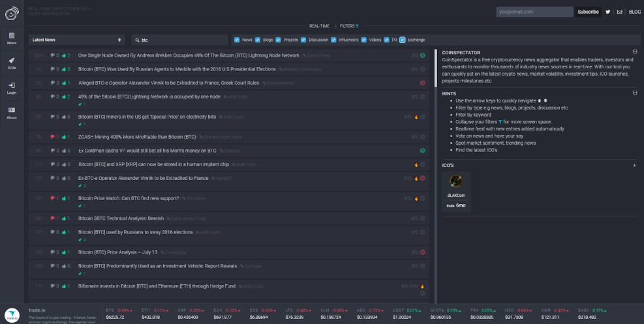The height and width of the screenshot is (324, 644).
Task: Collapse the Hints panel
Action: 635,93
